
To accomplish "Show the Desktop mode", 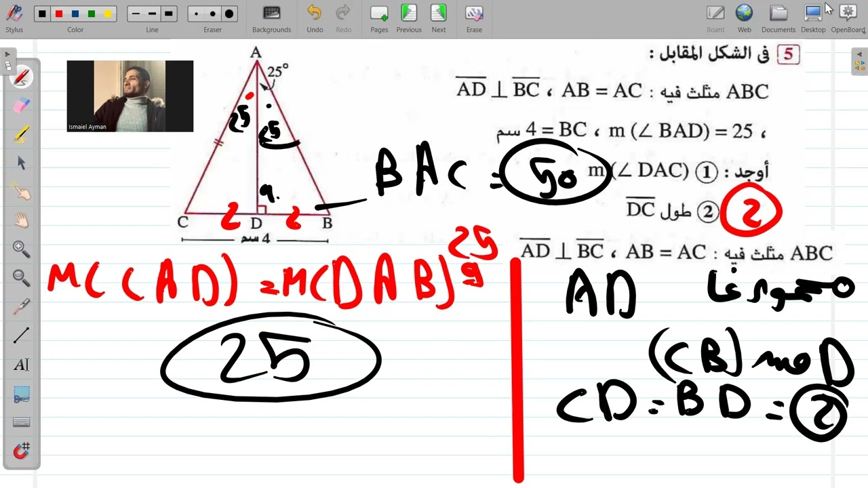I will point(813,18).
